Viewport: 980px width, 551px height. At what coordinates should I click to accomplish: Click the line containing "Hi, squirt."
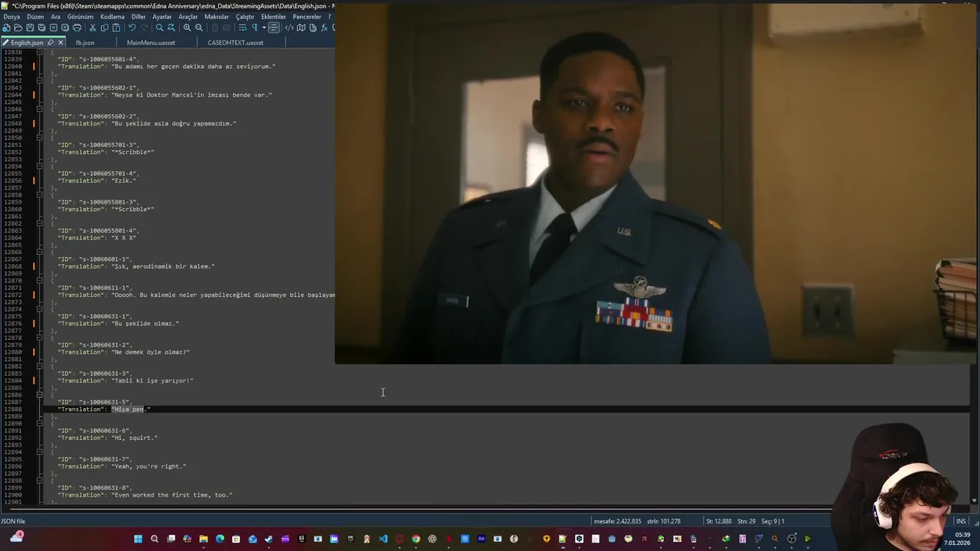point(107,438)
